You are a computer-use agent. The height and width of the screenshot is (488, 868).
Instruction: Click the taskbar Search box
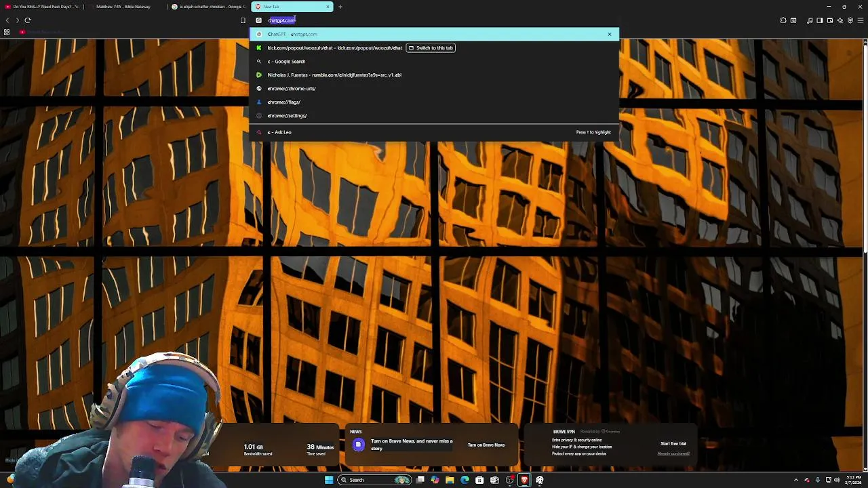[x=374, y=480]
